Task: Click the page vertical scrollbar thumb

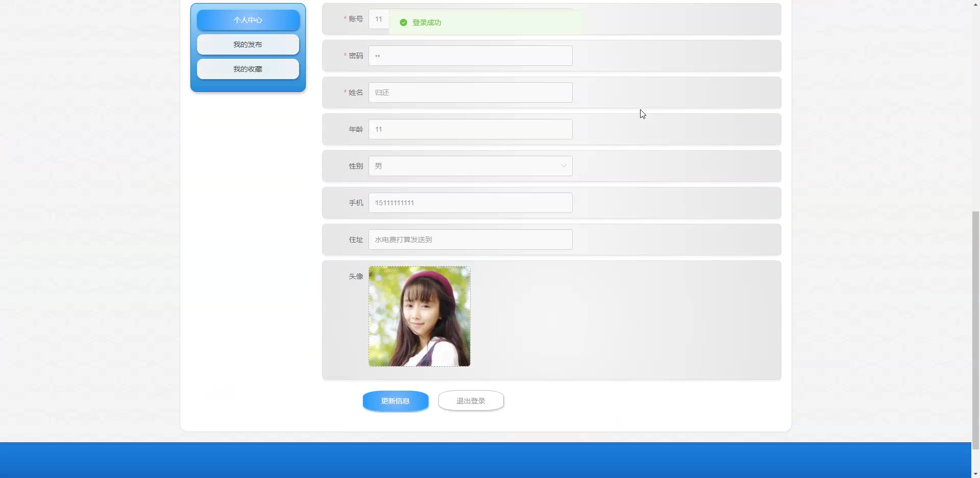Action: point(975,330)
